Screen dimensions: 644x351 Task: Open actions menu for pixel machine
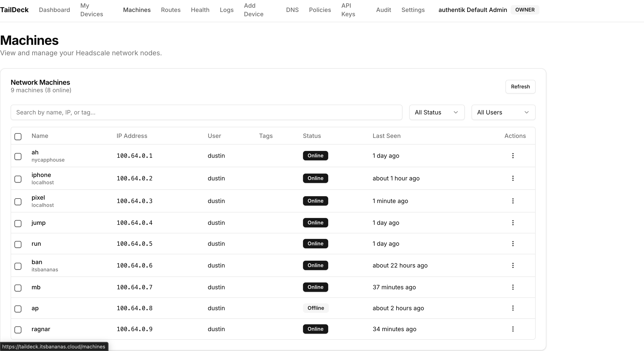[513, 201]
